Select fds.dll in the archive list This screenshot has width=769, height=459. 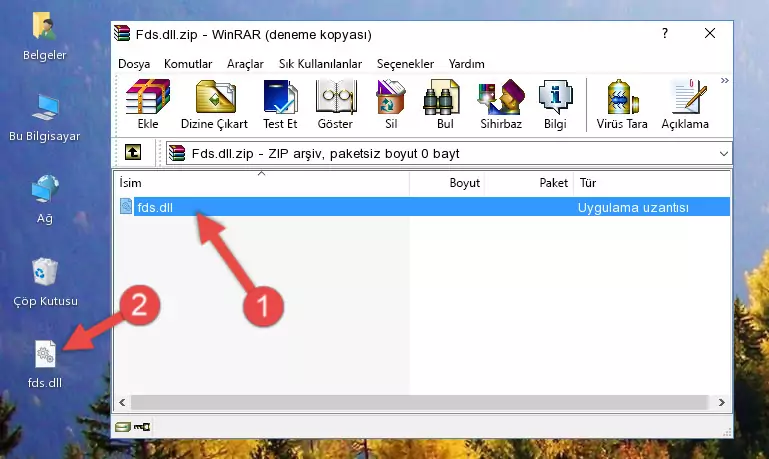423,207
